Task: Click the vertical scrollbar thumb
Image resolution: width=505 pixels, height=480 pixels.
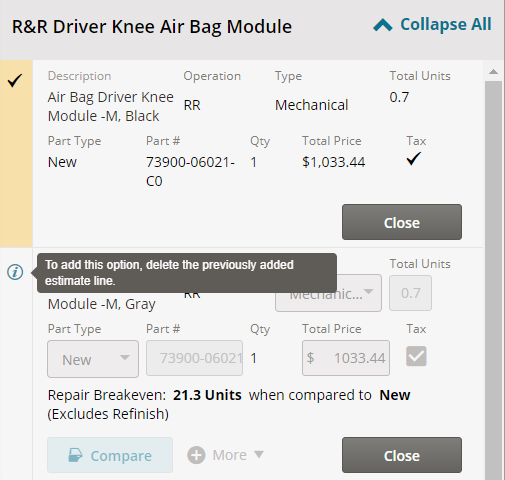Action: pos(493,279)
